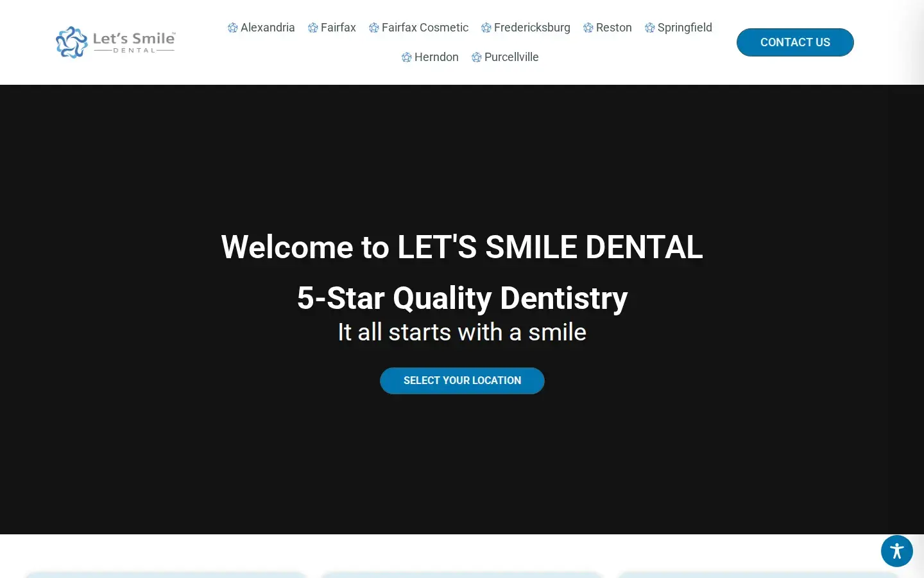924x578 pixels.
Task: Click the icon beside Herndon
Action: (407, 57)
